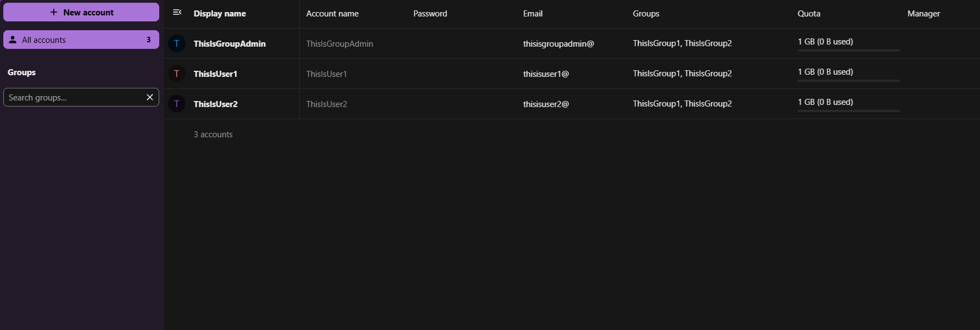Click the person icon beside All accounts
This screenshot has width=980, height=330.
coord(13,40)
